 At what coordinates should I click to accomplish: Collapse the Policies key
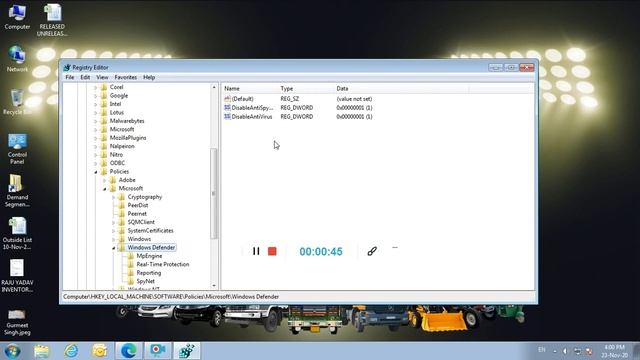tap(96, 172)
